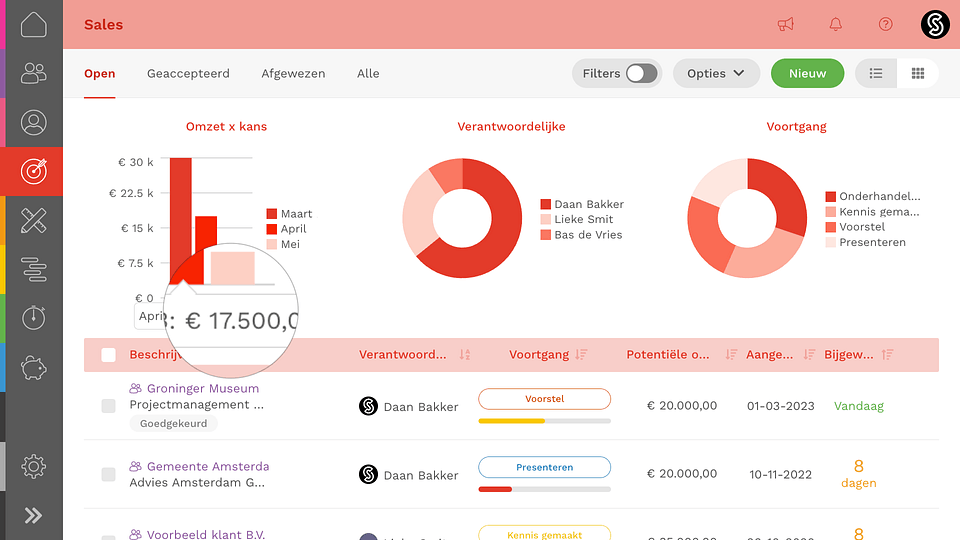Select the Sales target icon in sidebar
This screenshot has height=540, width=960.
tap(34, 171)
